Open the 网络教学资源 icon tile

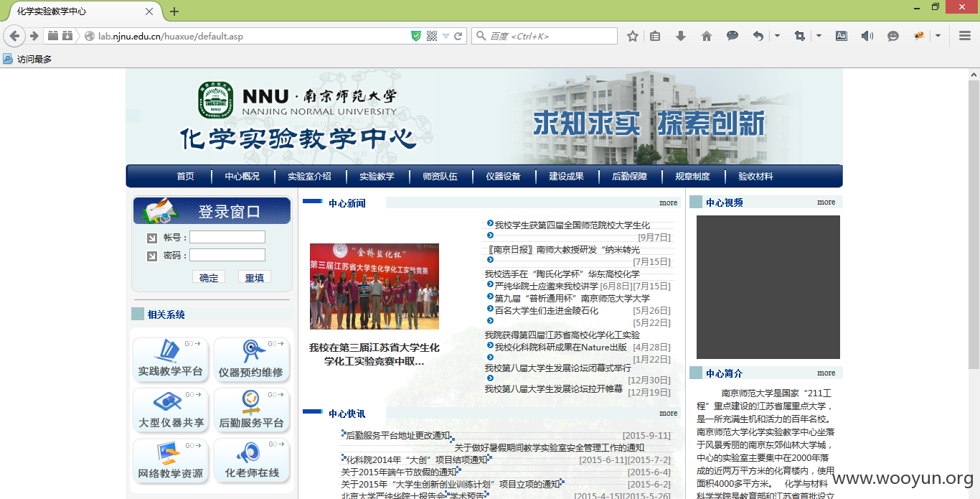[171, 461]
